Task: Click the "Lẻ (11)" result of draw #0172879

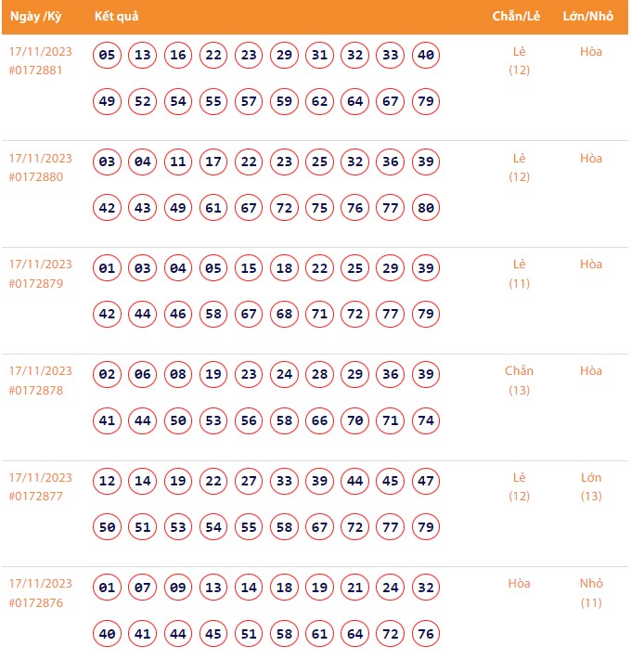Action: pos(519,274)
